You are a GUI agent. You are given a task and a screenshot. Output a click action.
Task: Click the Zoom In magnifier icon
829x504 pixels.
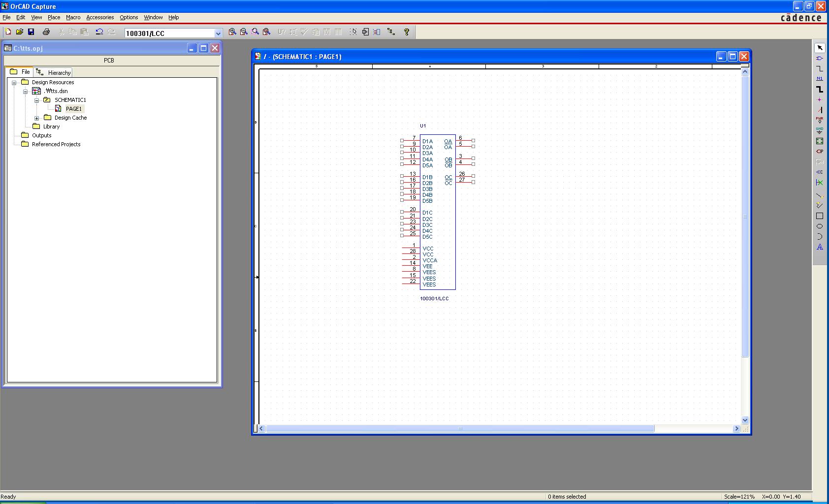tap(232, 32)
